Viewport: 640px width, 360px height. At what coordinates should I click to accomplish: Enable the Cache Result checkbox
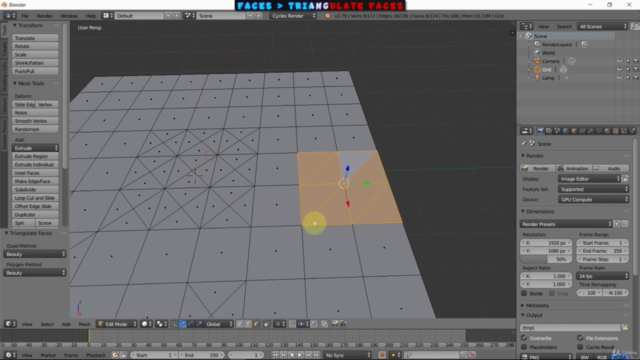pos(580,347)
